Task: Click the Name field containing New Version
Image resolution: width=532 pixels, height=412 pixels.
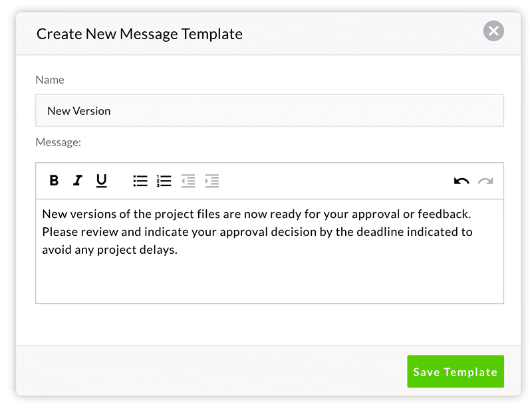Action: [269, 110]
